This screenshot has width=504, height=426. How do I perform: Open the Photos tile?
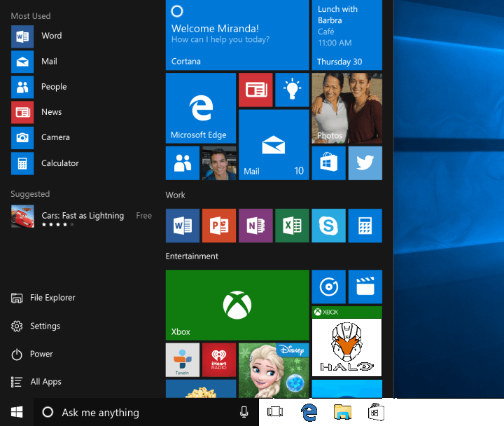346,108
